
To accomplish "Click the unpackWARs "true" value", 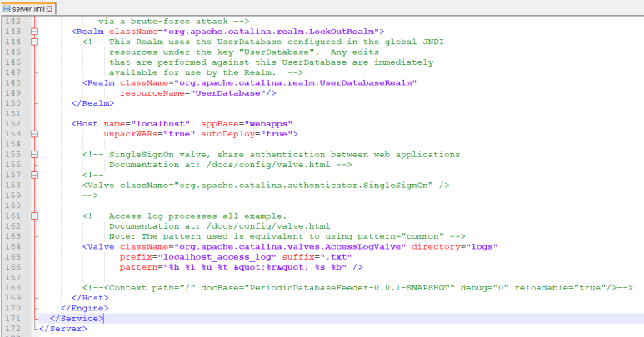I will (179, 134).
